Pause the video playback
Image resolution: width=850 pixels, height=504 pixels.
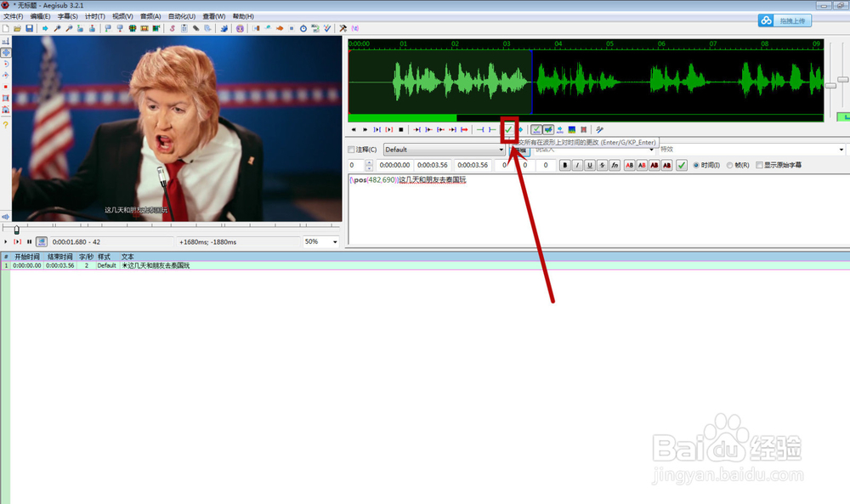coord(29,241)
